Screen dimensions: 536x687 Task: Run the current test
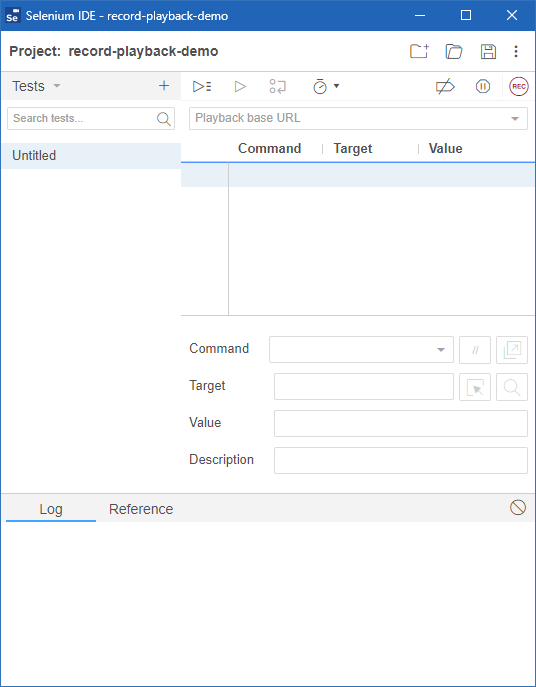pos(240,86)
